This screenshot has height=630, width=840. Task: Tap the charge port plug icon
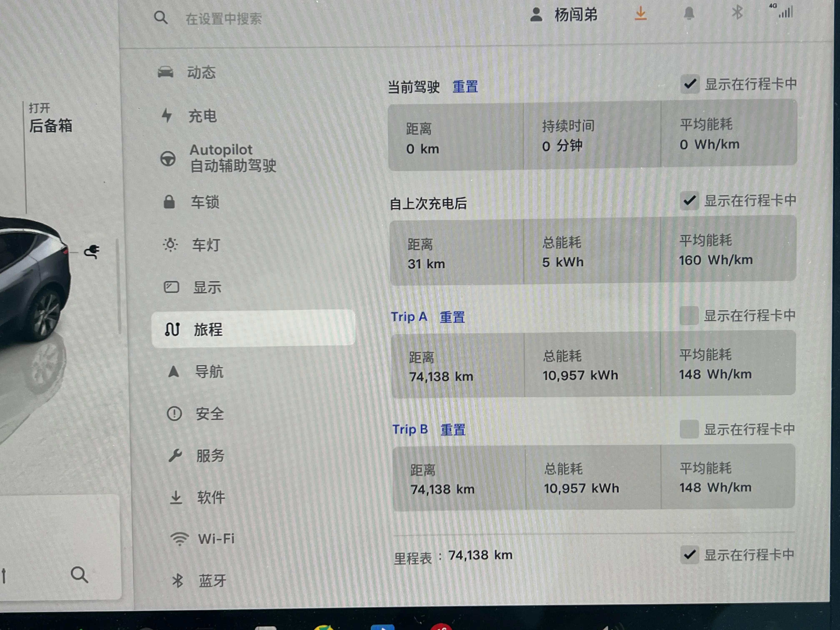(92, 251)
